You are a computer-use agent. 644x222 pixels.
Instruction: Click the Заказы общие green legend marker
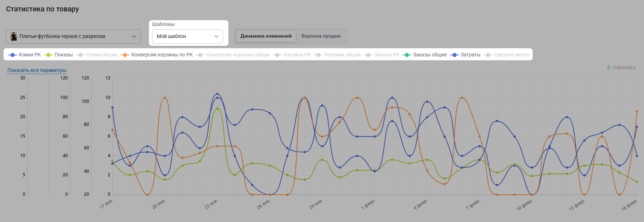(407, 55)
